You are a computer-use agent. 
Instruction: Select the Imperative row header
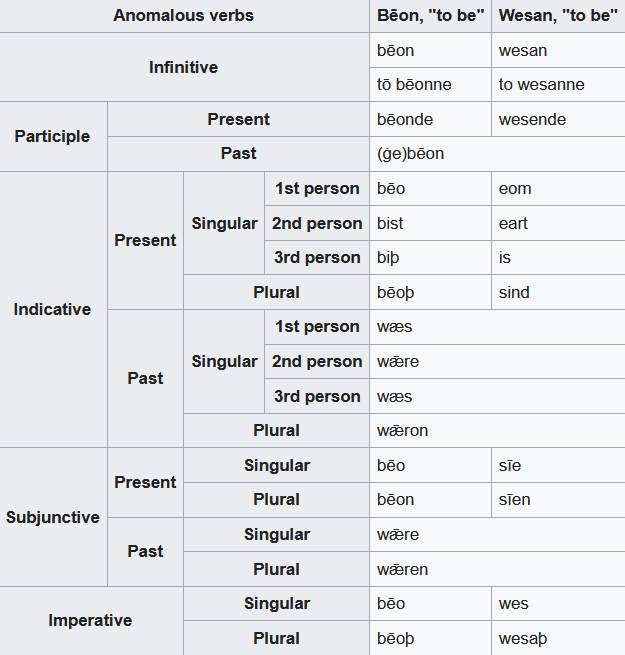click(90, 620)
